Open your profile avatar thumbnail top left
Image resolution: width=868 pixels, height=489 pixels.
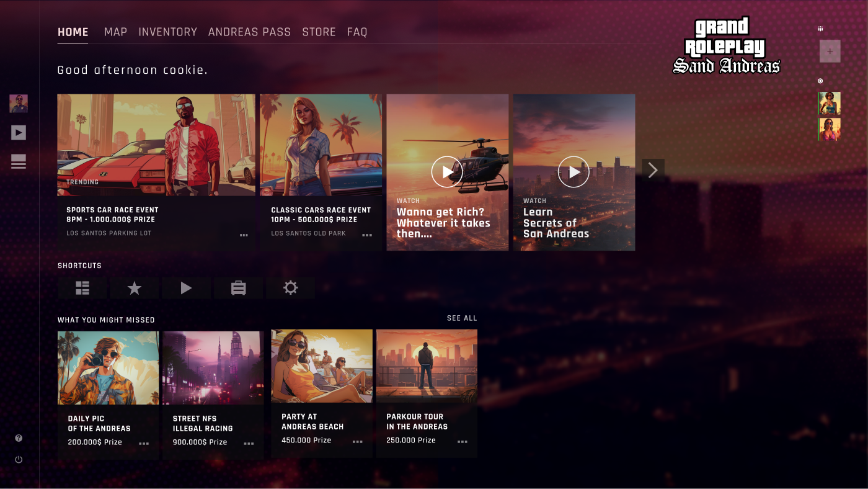tap(19, 104)
